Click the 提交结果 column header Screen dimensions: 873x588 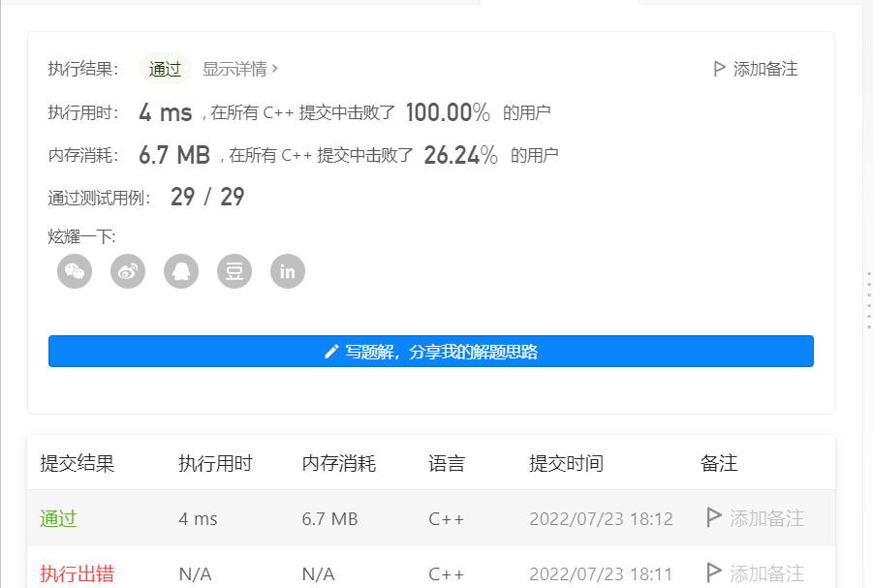click(77, 463)
